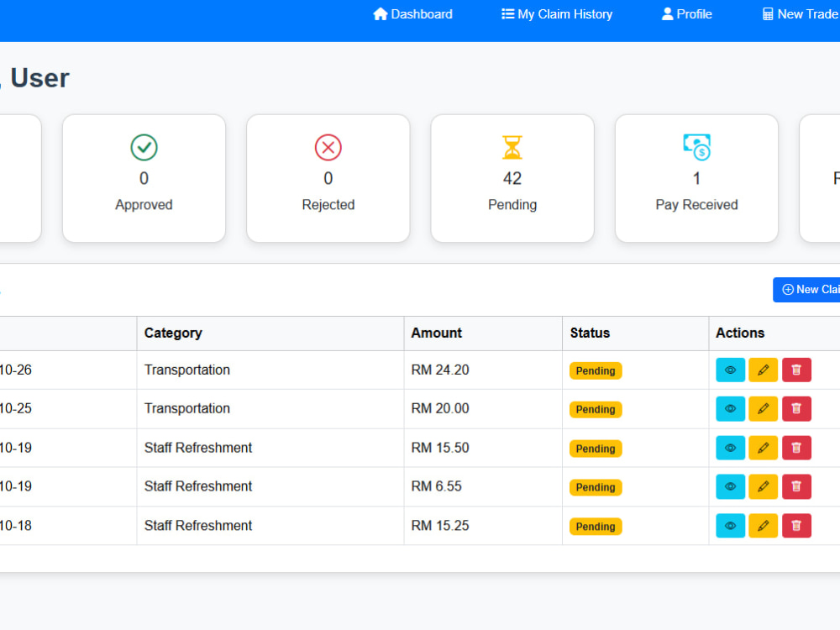Open My Claim History
The width and height of the screenshot is (840, 630).
pyautogui.click(x=557, y=14)
